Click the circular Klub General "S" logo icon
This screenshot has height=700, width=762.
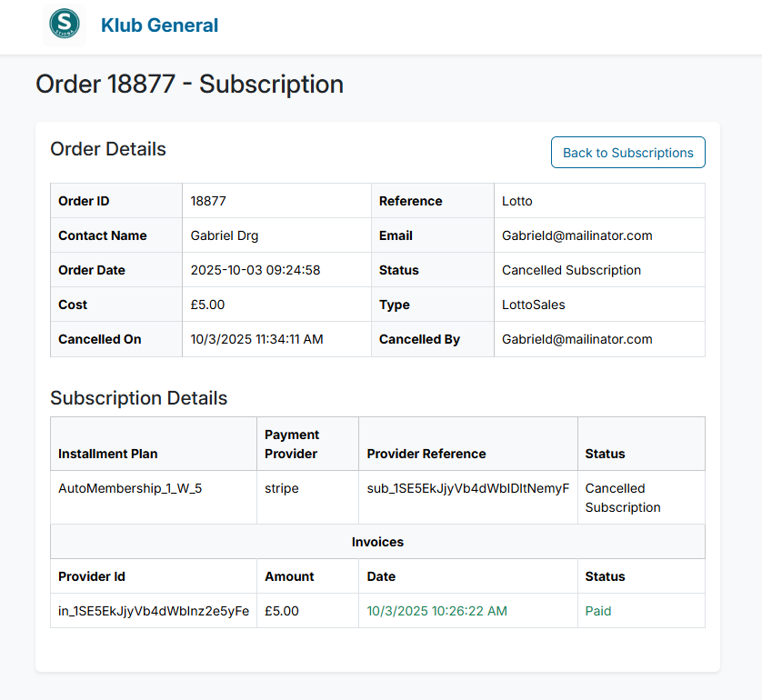[63, 25]
